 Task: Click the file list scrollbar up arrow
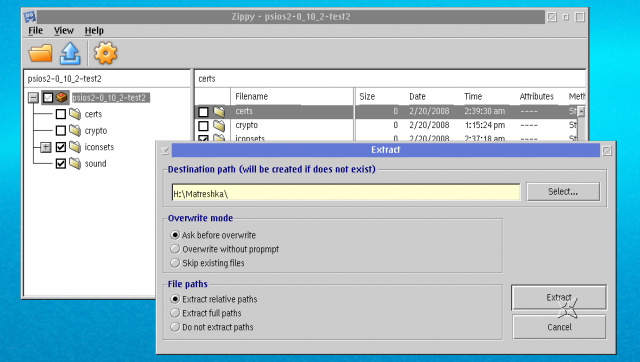(581, 112)
